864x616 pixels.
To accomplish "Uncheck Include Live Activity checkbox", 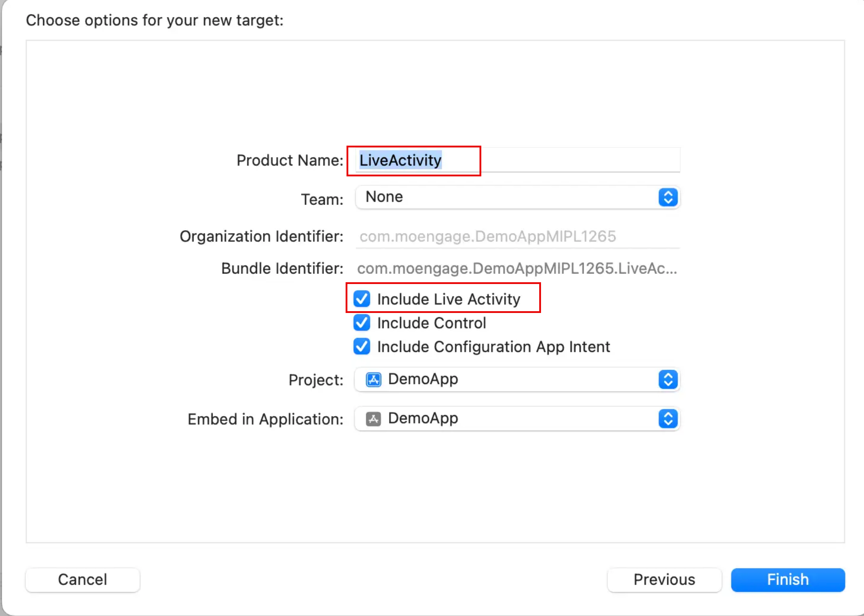I will click(362, 299).
